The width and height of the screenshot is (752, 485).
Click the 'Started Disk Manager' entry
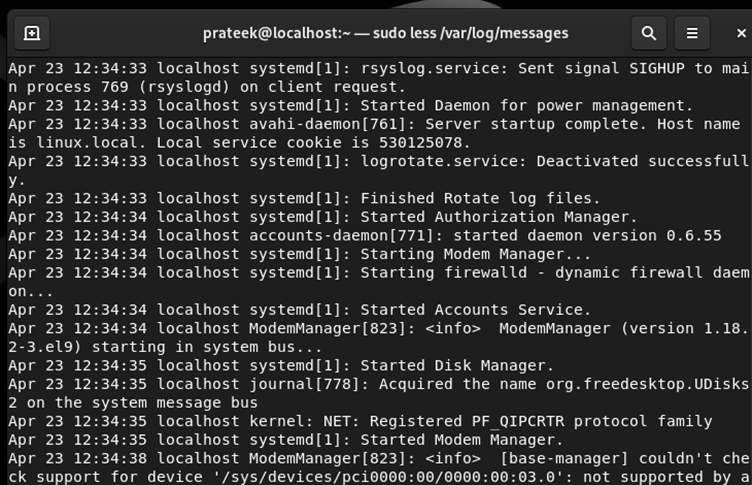pos(281,366)
